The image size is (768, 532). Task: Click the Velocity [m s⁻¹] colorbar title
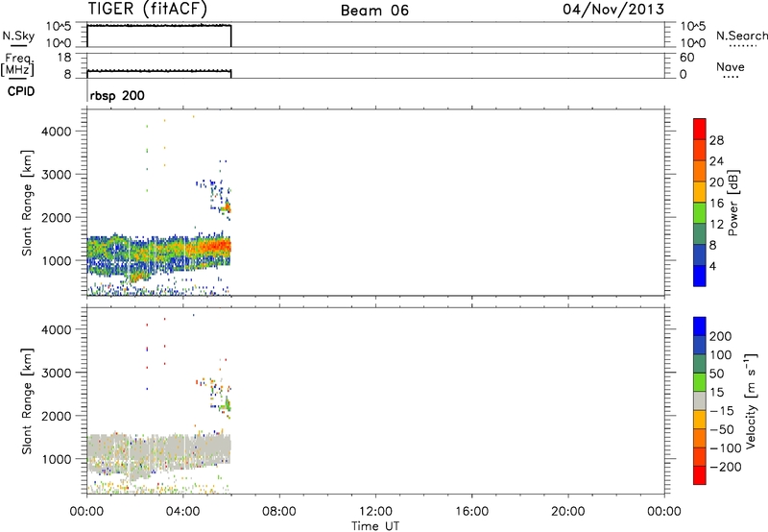click(751, 400)
